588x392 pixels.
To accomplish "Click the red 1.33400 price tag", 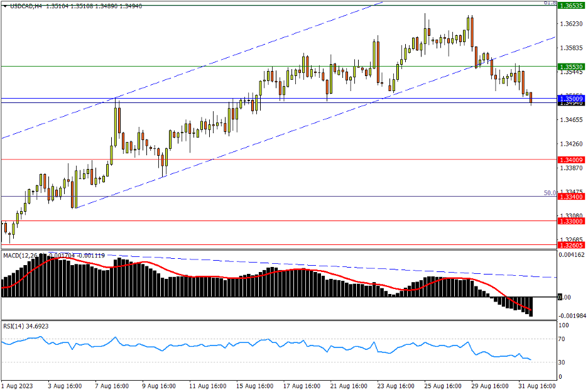I will (571, 197).
